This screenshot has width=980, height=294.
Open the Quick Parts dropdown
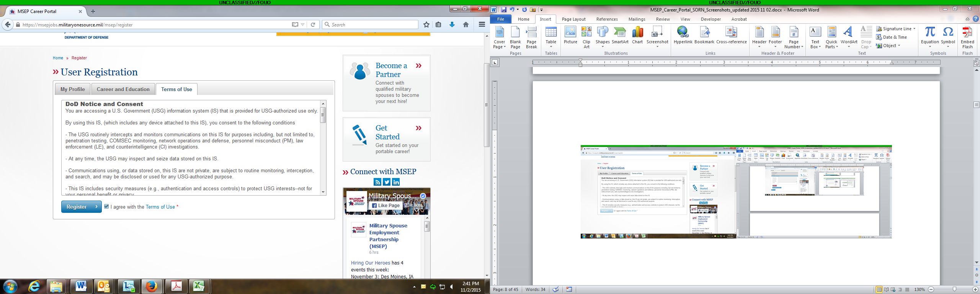831,37
